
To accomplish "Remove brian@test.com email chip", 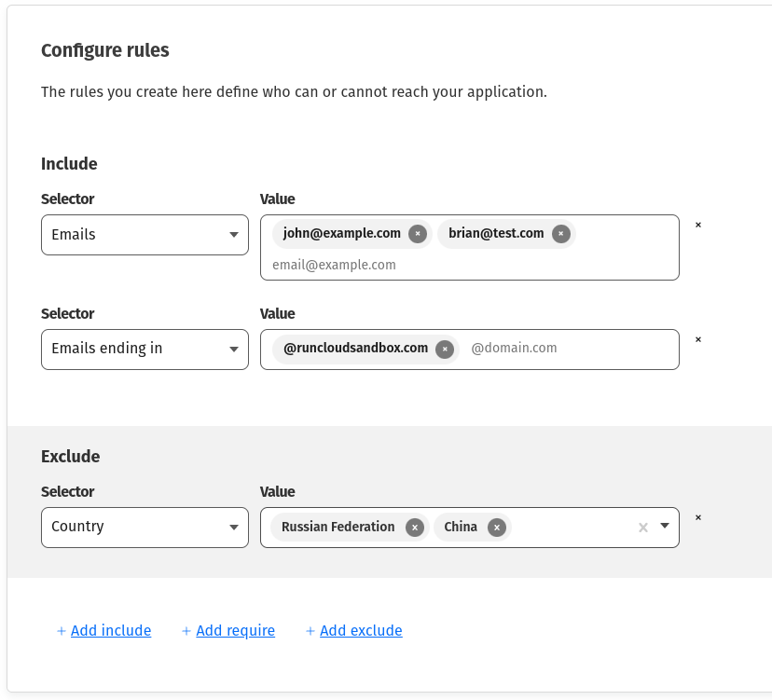I will [560, 234].
